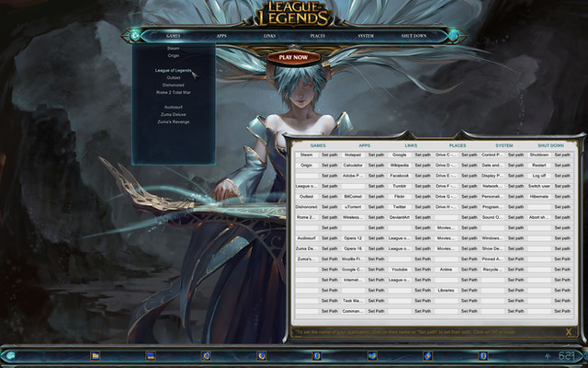Edit the Audiosurf name field in settings
The height and width of the screenshot is (368, 588).
306,238
